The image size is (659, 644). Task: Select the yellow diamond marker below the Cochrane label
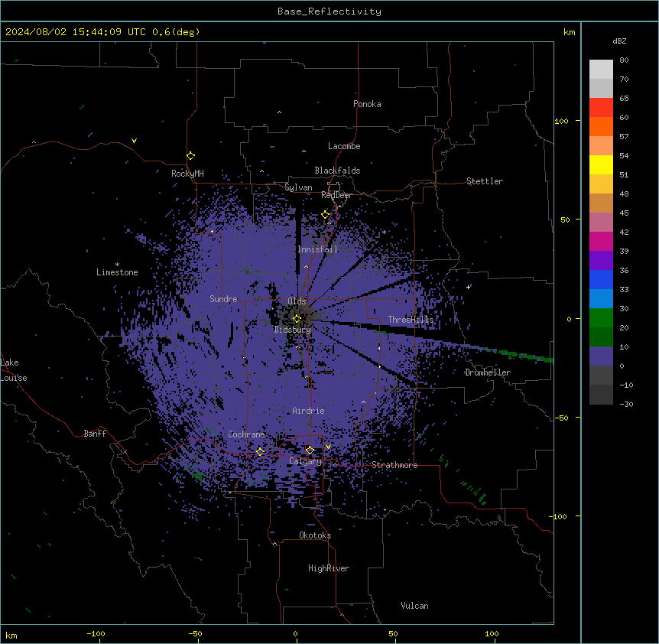[260, 451]
